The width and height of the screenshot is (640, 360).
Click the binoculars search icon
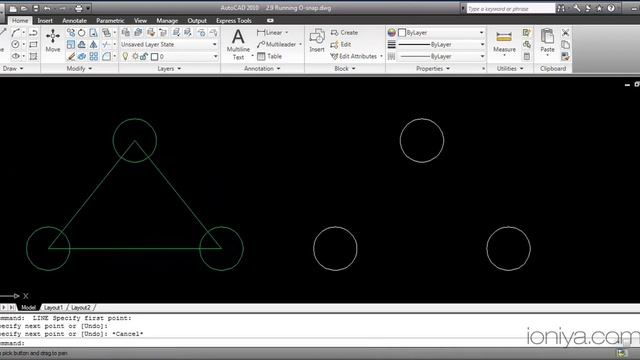[561, 8]
